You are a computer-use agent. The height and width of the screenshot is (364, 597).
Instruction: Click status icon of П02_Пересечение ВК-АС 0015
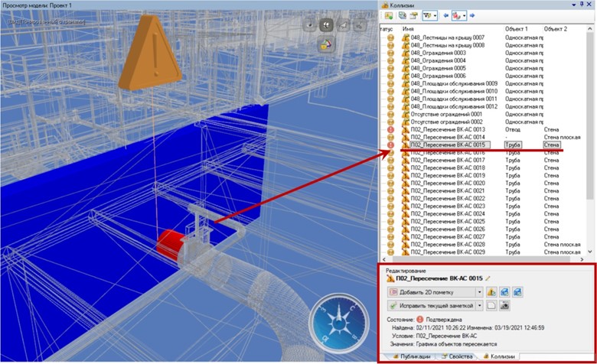391,144
